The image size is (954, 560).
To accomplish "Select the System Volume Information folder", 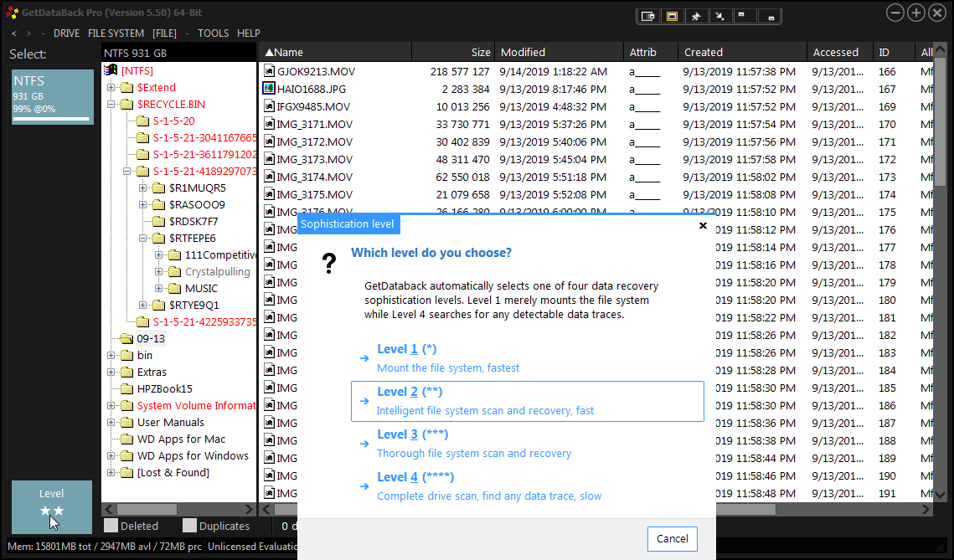I will pyautogui.click(x=197, y=405).
